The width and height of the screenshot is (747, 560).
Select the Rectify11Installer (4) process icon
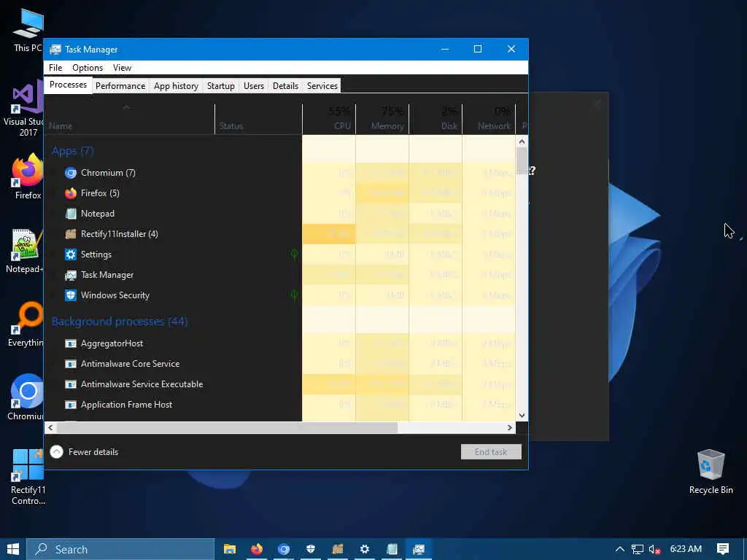[71, 234]
